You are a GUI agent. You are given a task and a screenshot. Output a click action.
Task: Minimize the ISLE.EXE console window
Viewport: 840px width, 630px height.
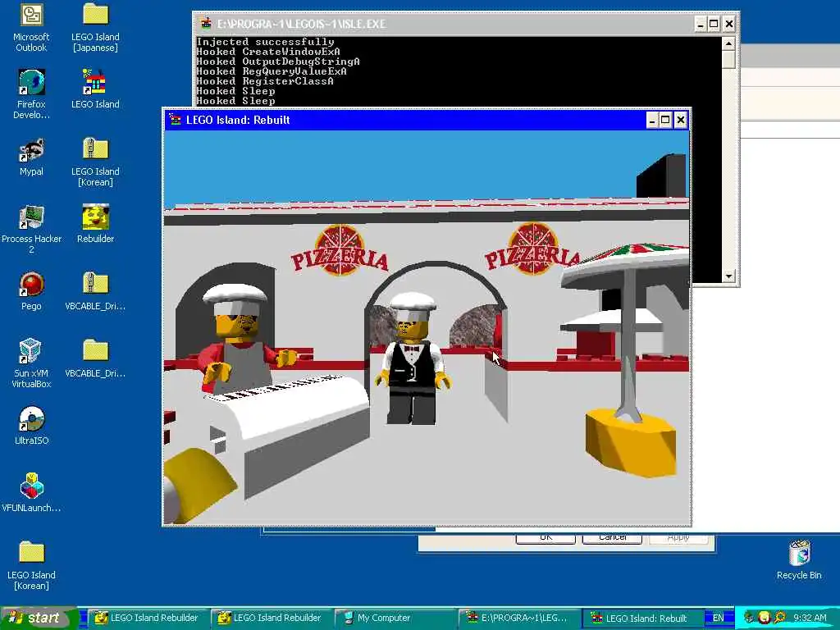pos(701,24)
